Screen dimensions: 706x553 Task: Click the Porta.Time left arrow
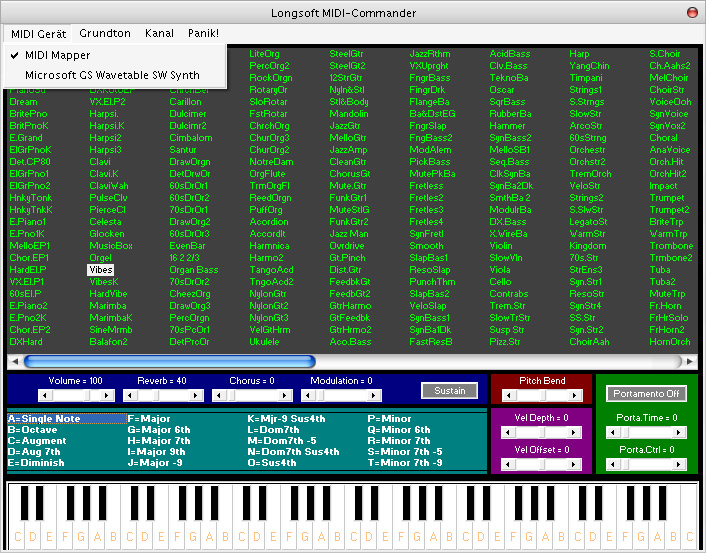611,433
